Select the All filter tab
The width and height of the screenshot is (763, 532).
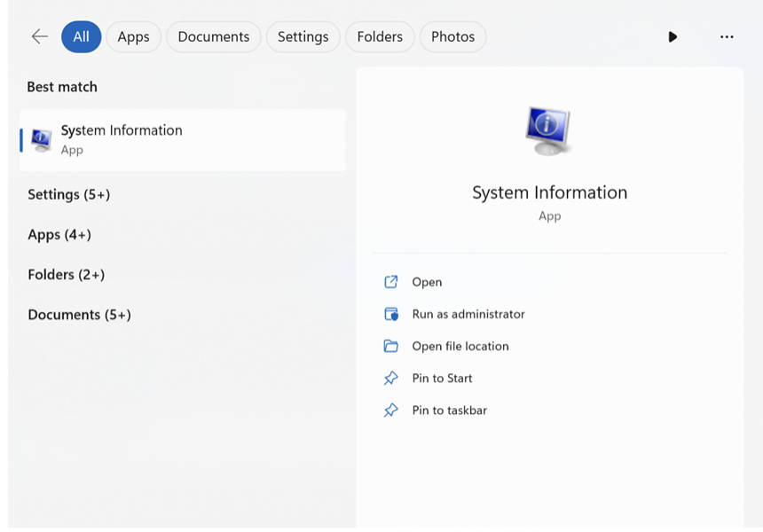[x=82, y=37]
